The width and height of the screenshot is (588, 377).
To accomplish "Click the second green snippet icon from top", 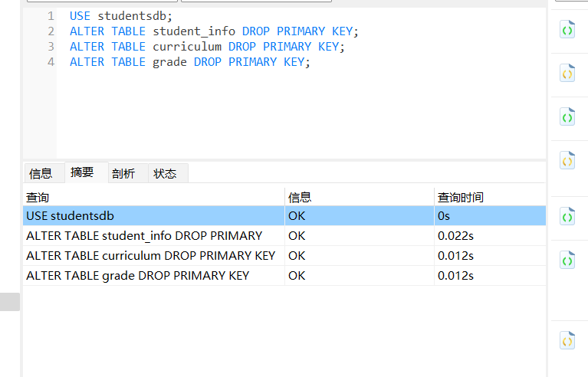I will (567, 117).
